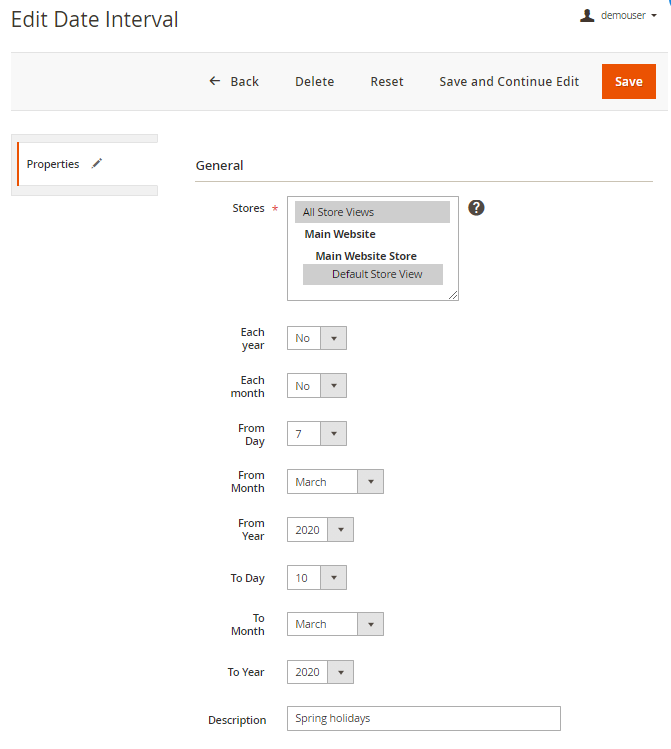Expand the To Month dropdown
671x749 pixels.
pos(335,624)
